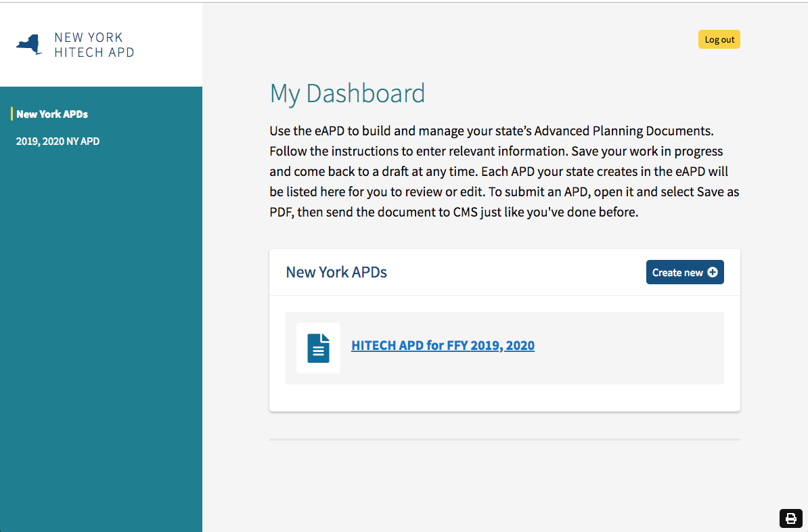Open 2019, 2020 NY APD from sidebar
The height and width of the screenshot is (532, 808).
point(58,141)
